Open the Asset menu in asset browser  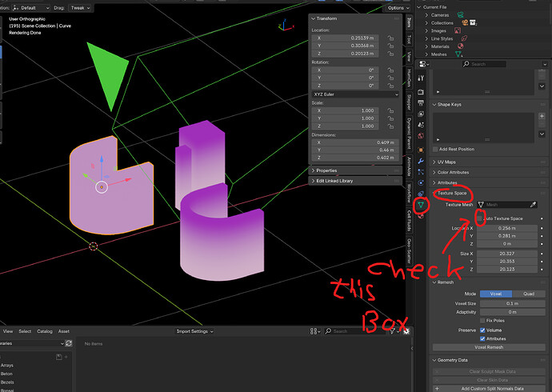(64, 331)
